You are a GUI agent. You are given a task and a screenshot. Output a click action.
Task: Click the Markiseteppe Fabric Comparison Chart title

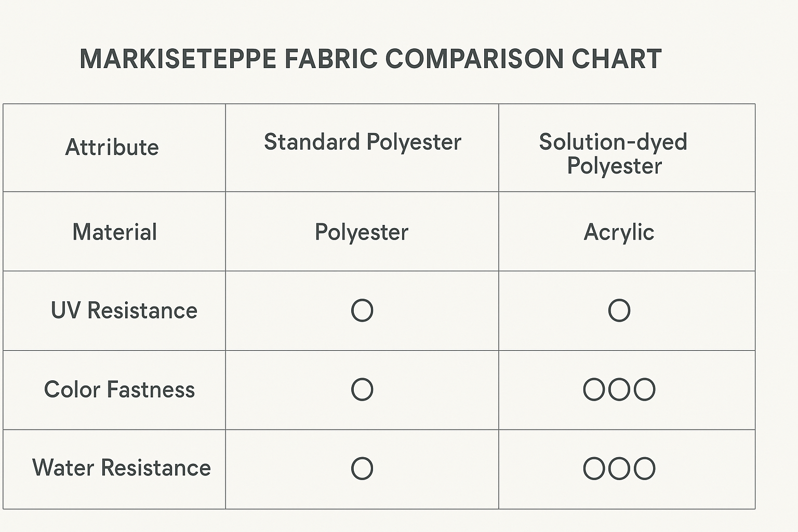point(370,59)
